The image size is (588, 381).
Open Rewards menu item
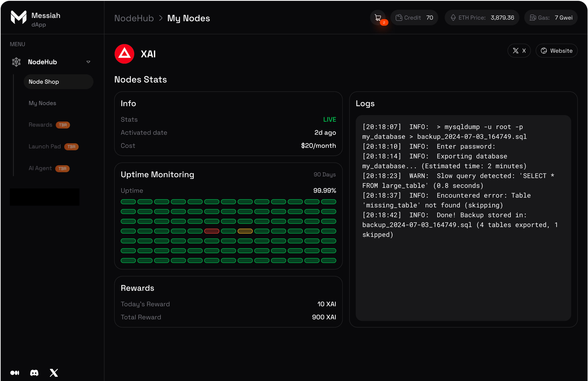[x=41, y=125]
